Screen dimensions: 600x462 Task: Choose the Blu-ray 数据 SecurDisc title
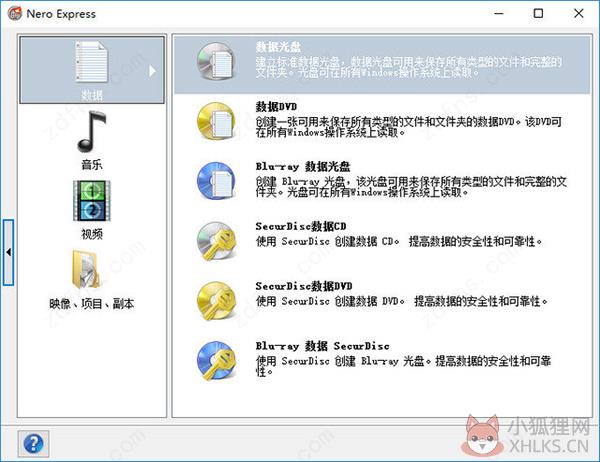point(323,346)
